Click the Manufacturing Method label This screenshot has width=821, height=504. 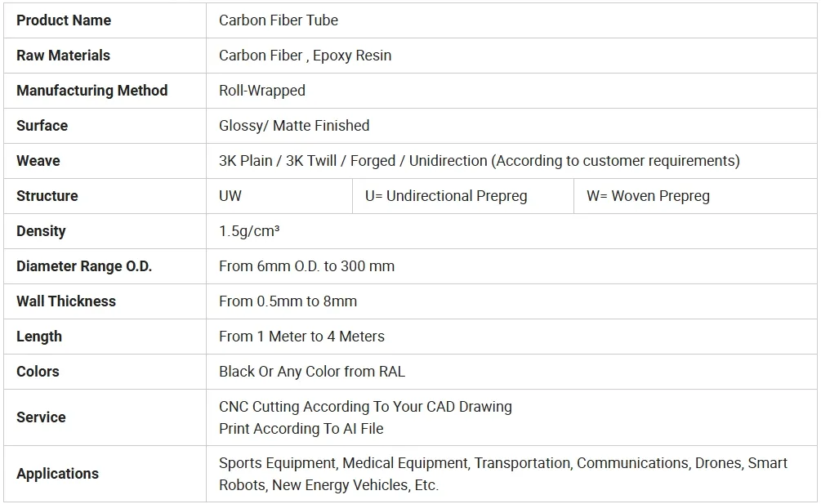91,91
